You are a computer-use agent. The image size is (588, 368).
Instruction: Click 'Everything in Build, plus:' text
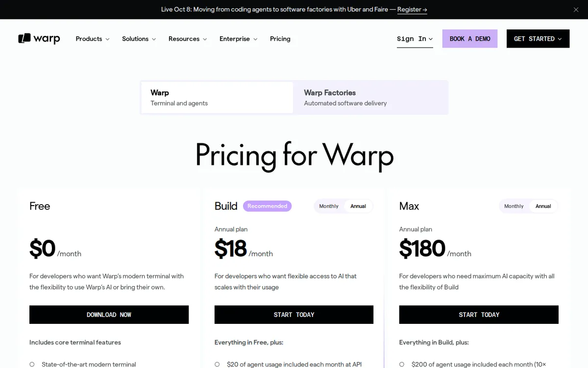click(434, 342)
